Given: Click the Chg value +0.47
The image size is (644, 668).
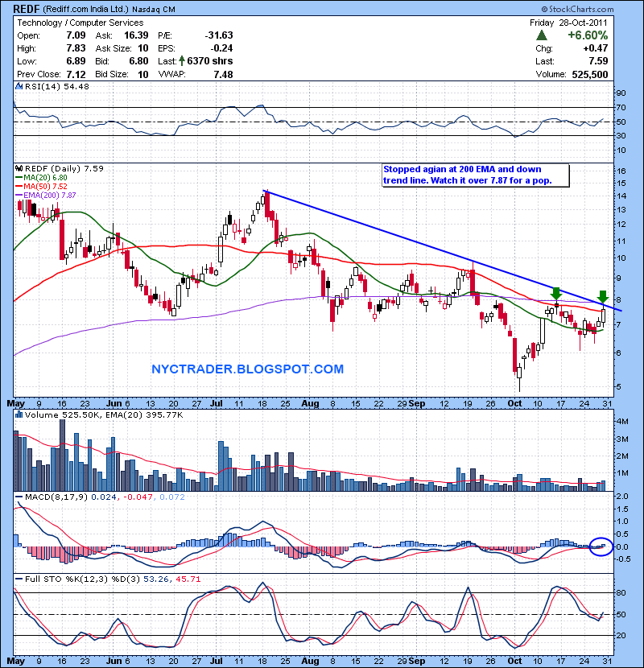Looking at the screenshot, I should 596,48.
